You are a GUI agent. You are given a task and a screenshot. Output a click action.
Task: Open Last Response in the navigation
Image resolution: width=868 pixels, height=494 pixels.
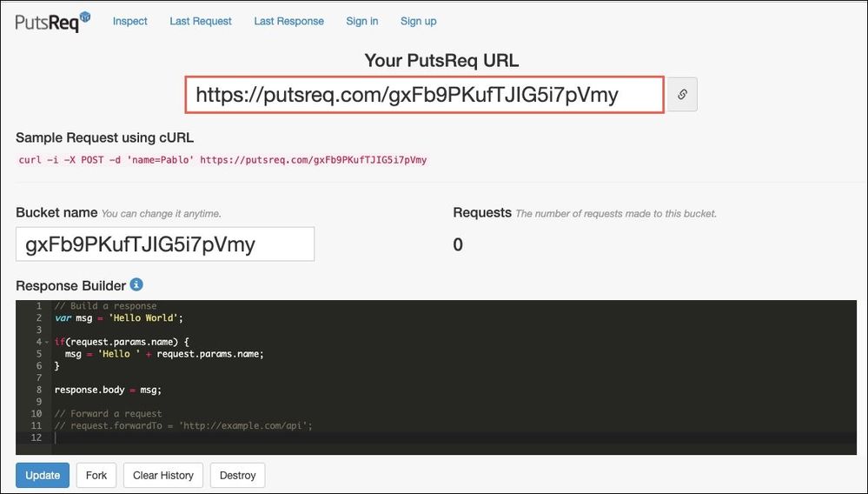pos(288,21)
